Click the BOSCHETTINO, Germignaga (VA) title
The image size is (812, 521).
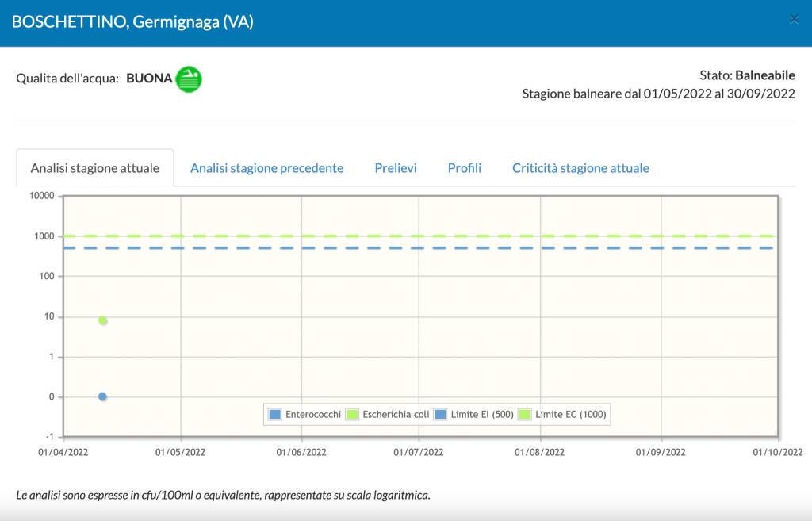132,22
